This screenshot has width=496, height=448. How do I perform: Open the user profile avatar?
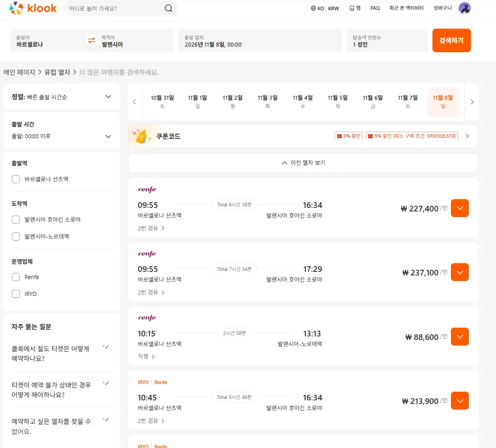pos(464,8)
